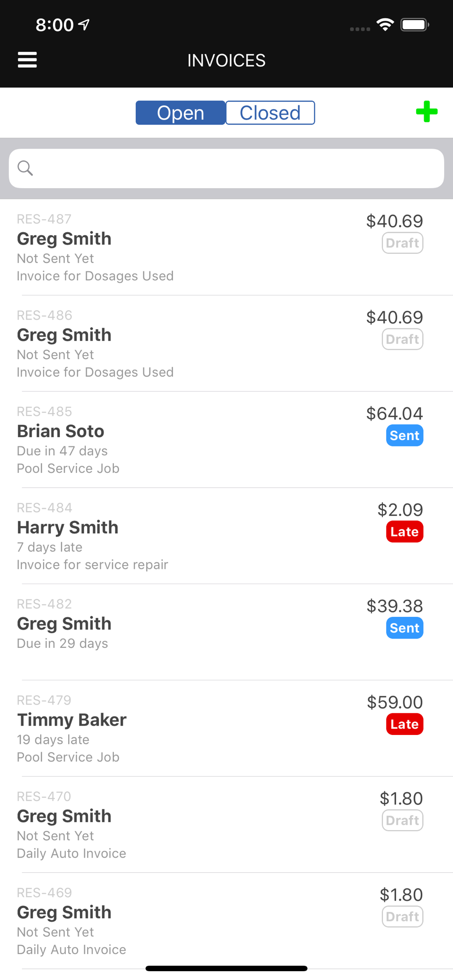Open Harry Smith's invoice RES-484
Image resolution: width=453 pixels, height=980 pixels.
tap(226, 536)
